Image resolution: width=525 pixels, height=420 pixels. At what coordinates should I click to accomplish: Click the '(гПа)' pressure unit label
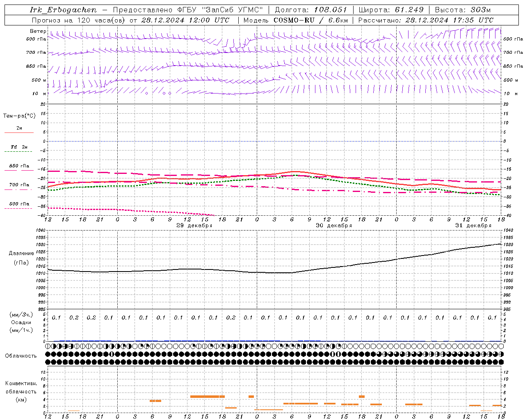21,262
